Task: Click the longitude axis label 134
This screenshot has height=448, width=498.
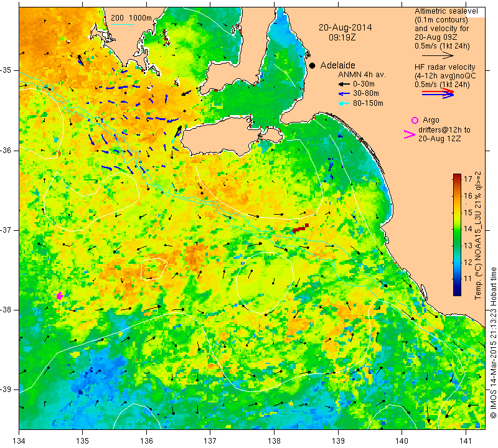Action: (19, 441)
